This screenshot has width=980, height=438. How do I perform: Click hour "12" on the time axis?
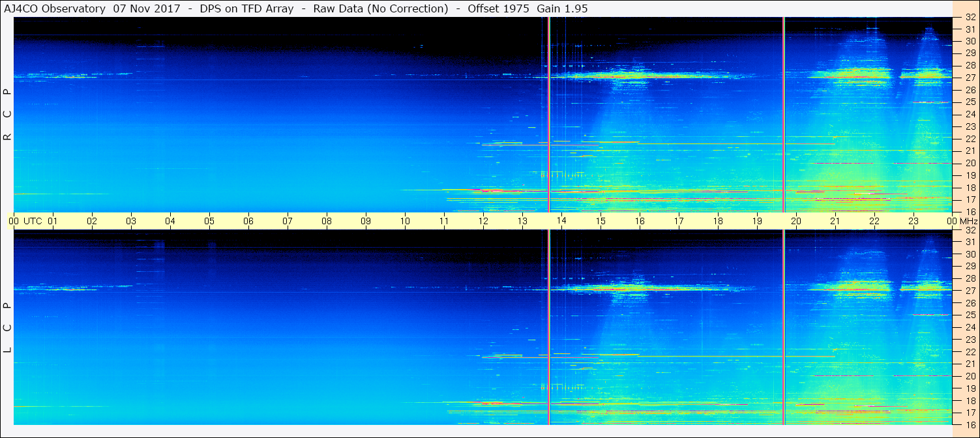pos(483,221)
